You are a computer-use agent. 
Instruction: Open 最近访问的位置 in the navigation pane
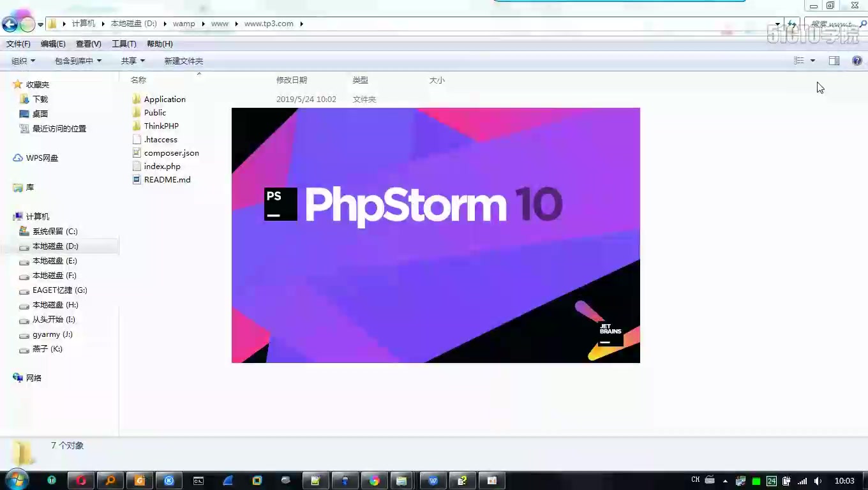point(59,129)
